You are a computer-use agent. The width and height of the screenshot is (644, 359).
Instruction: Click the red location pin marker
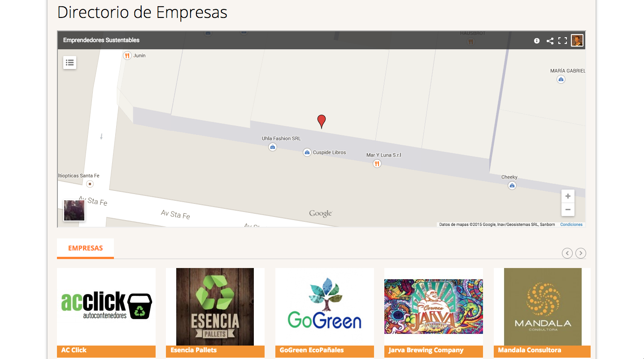pyautogui.click(x=321, y=121)
